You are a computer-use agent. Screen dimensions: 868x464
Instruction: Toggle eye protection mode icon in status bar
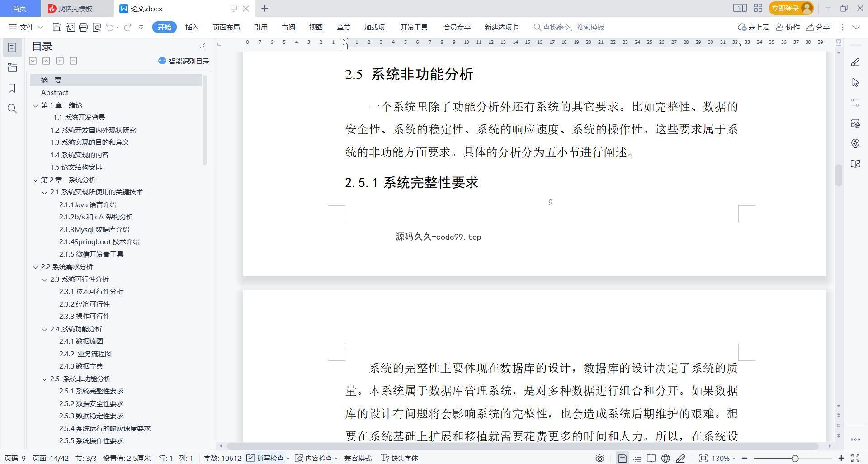600,458
